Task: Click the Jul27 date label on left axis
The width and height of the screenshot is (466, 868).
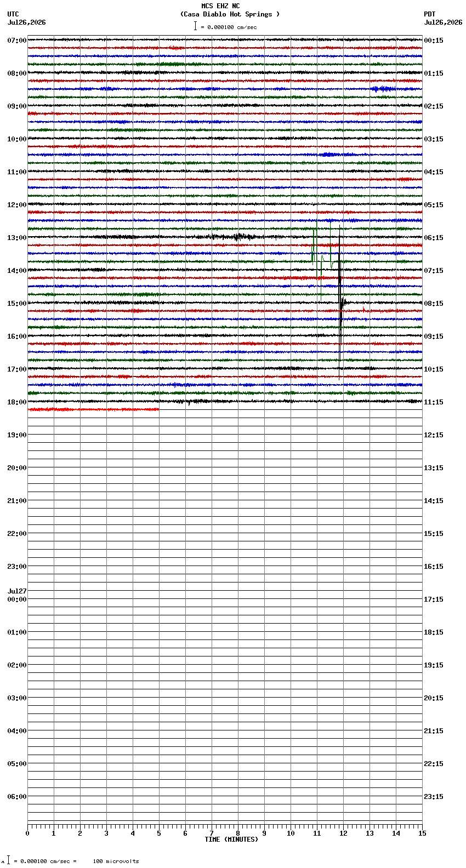Action: click(x=17, y=591)
